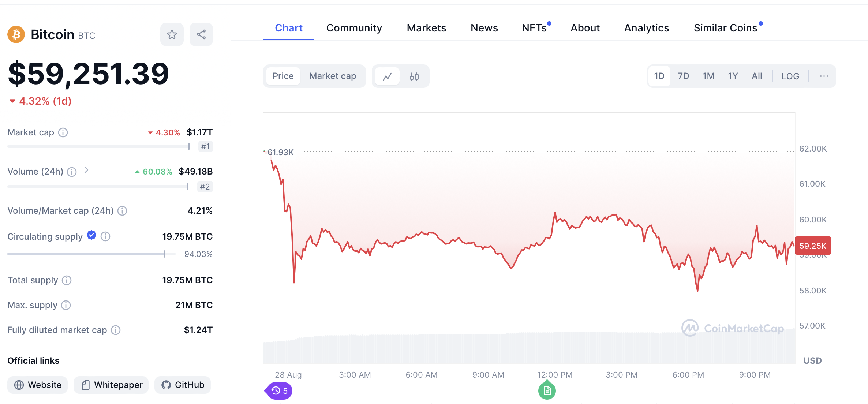Image resolution: width=868 pixels, height=404 pixels.
Task: Select the 7D time range
Action: (683, 76)
